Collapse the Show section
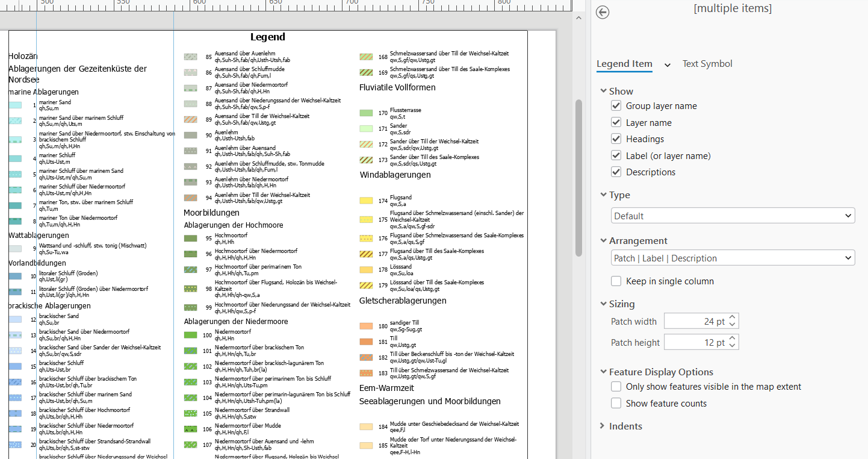Screen dimensions: 868x459 coord(603,91)
